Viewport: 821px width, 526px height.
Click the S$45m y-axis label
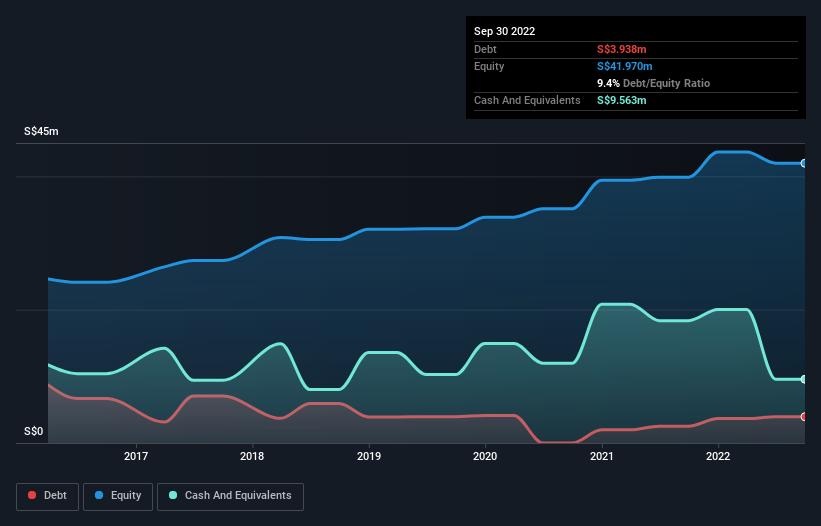coord(41,131)
